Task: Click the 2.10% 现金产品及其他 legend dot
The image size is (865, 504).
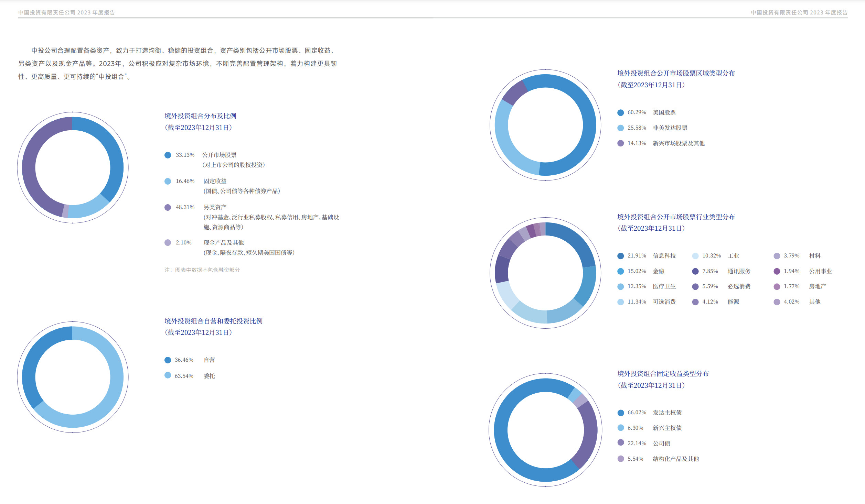Action: [168, 243]
